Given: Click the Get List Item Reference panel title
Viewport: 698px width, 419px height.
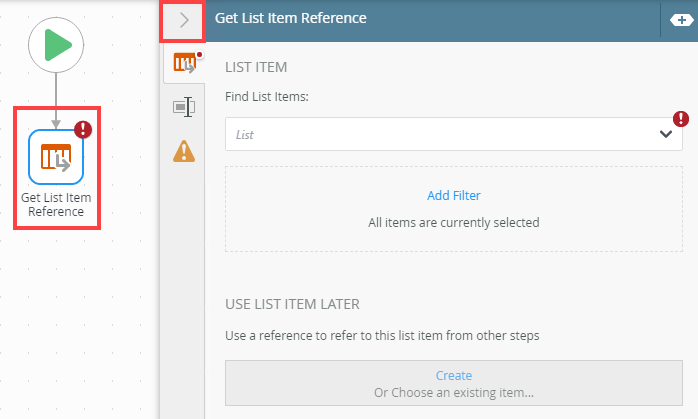Looking at the screenshot, I should coord(291,18).
